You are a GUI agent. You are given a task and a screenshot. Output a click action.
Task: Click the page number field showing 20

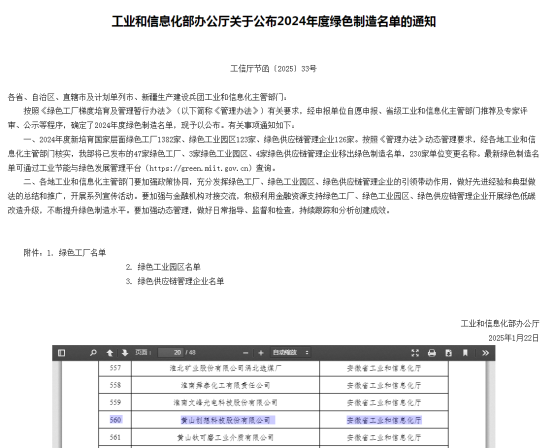[171, 353]
